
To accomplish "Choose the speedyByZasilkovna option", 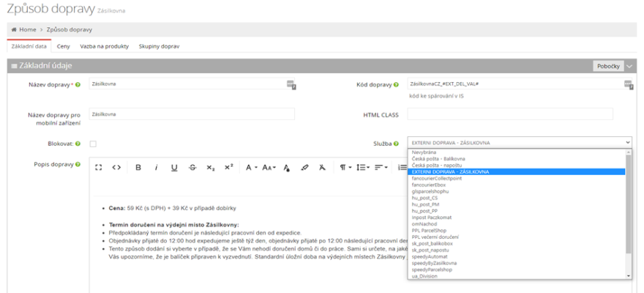I will 517,263.
